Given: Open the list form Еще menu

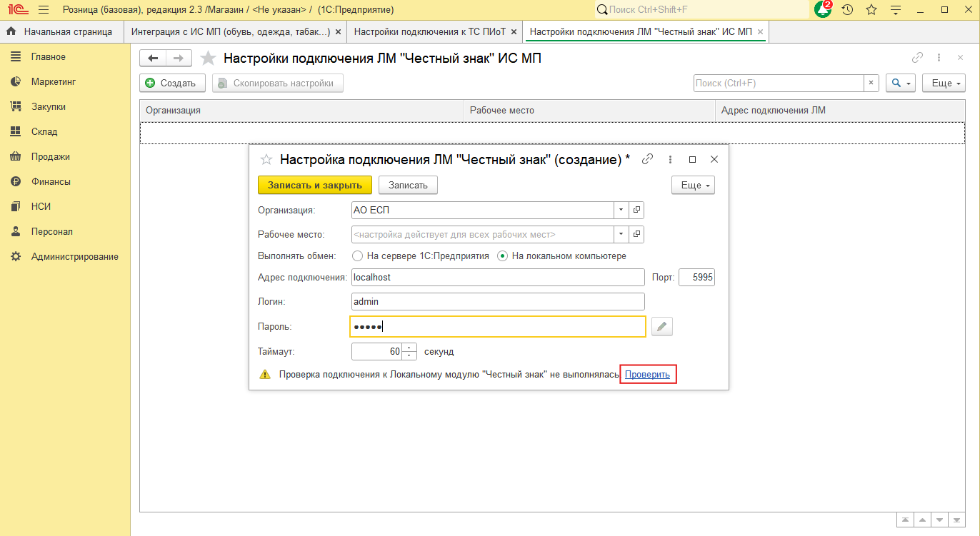Looking at the screenshot, I should coord(944,84).
